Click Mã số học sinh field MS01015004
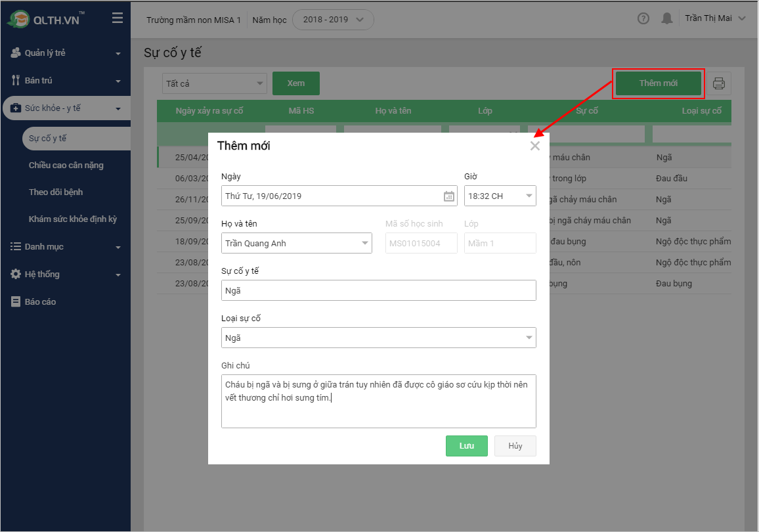Viewport: 759px width, 532px height. (421, 243)
